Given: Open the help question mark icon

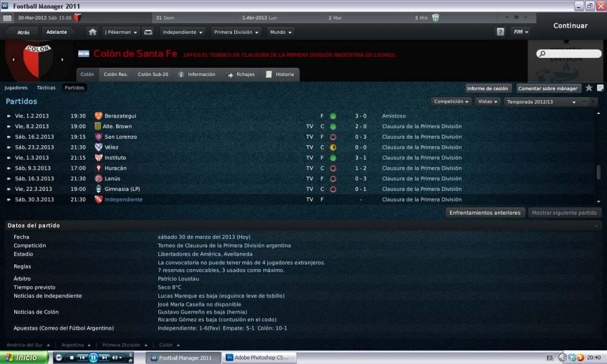Looking at the screenshot, I should [500, 32].
